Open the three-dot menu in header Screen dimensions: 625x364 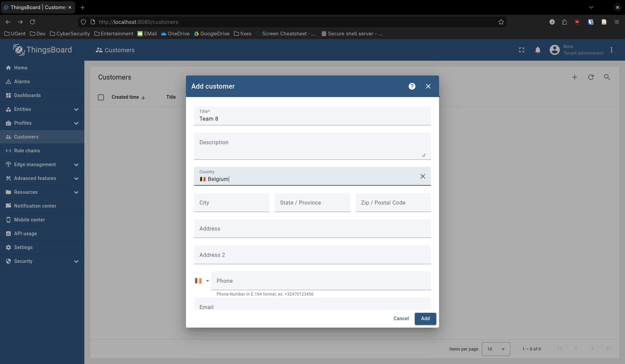click(x=611, y=50)
